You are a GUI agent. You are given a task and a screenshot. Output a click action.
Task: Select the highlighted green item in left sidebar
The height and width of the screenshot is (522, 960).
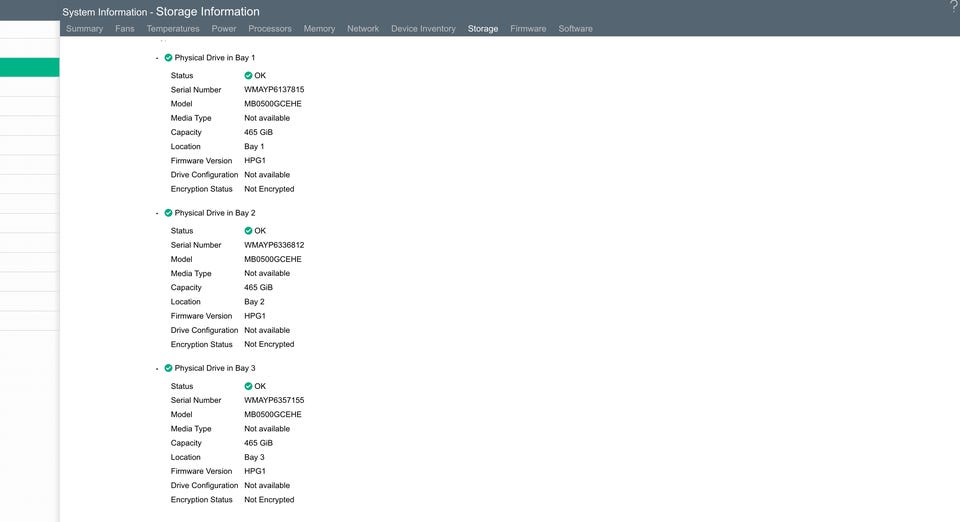pos(29,67)
